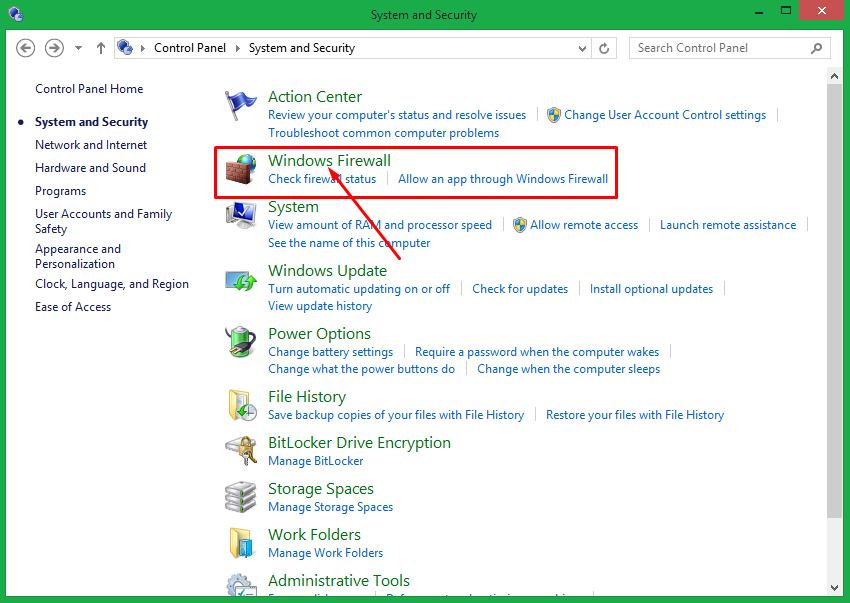
Task: Expand the address bar history dropdown
Action: 582,48
